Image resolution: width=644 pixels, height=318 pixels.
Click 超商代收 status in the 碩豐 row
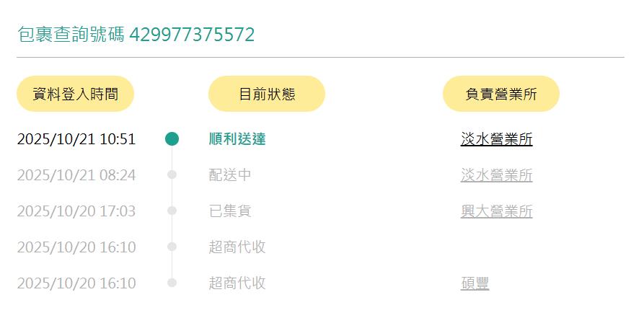pos(237,283)
